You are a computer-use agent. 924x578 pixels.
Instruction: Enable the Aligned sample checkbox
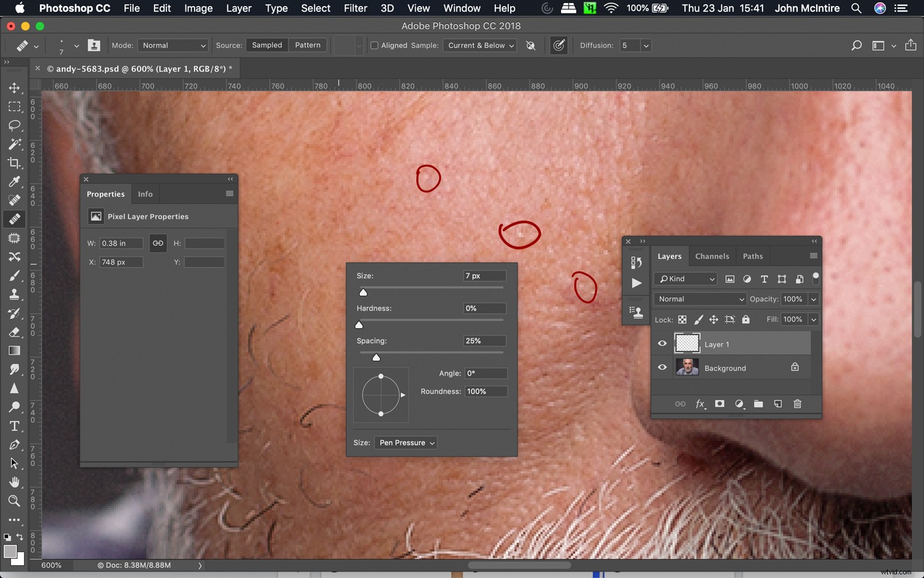(x=374, y=45)
